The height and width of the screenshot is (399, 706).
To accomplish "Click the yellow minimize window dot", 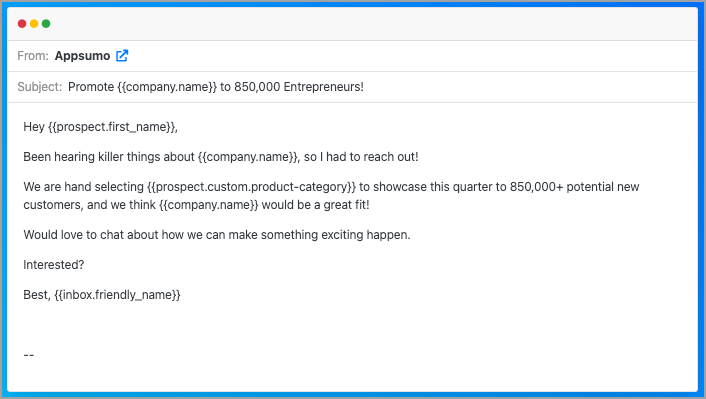I will tap(34, 24).
